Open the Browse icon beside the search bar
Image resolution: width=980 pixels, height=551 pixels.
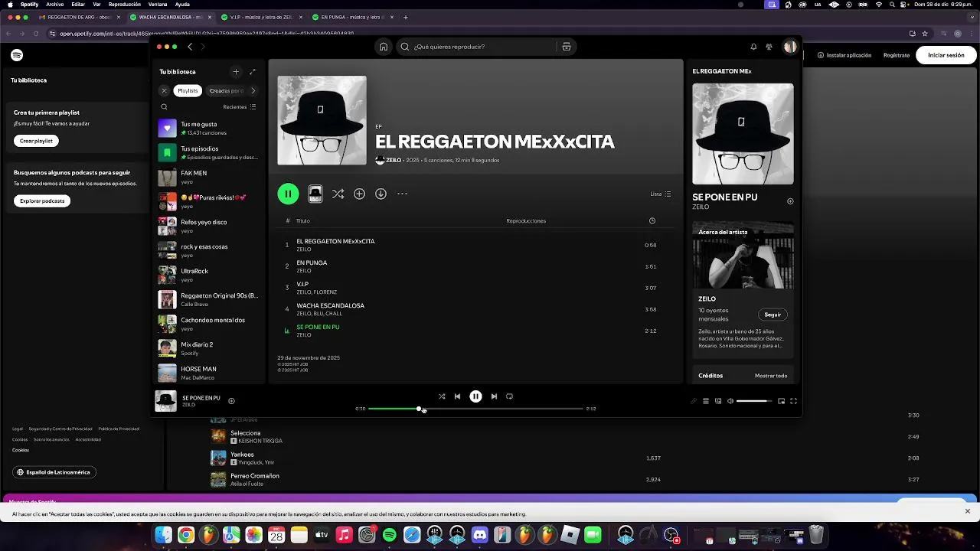[x=567, y=47]
